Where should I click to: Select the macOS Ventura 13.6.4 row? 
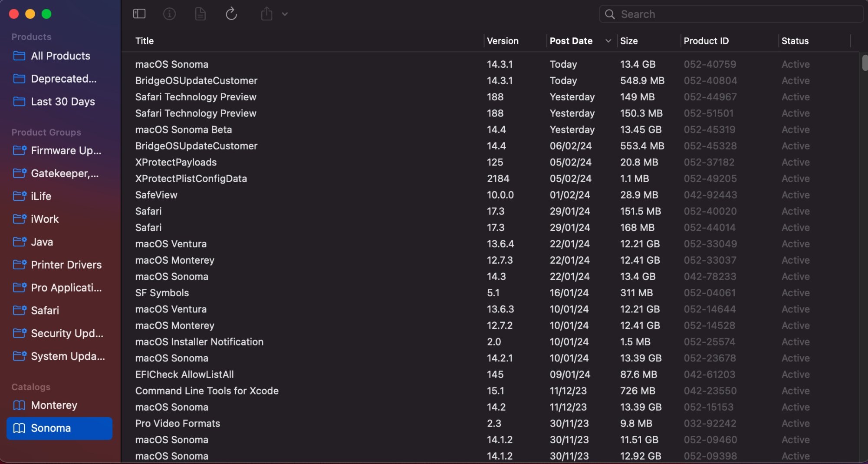click(x=490, y=244)
